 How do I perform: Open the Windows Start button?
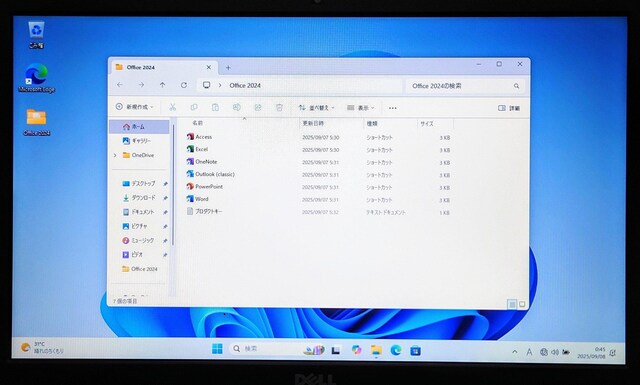[x=217, y=349]
